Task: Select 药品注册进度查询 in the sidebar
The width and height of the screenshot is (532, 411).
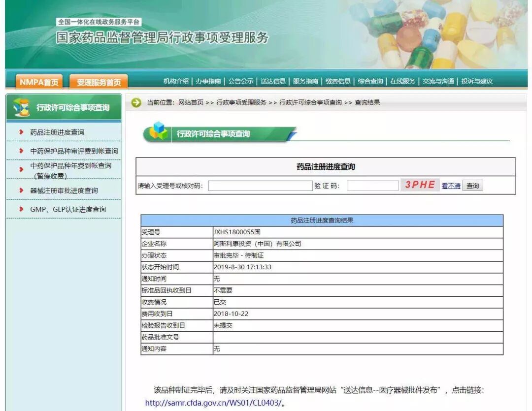Action: point(57,132)
